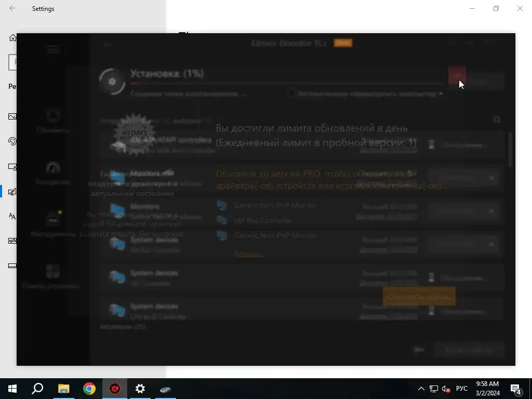Open the dimmed Ускорение boost sidebar item
The width and height of the screenshot is (532, 399).
[x=52, y=173]
